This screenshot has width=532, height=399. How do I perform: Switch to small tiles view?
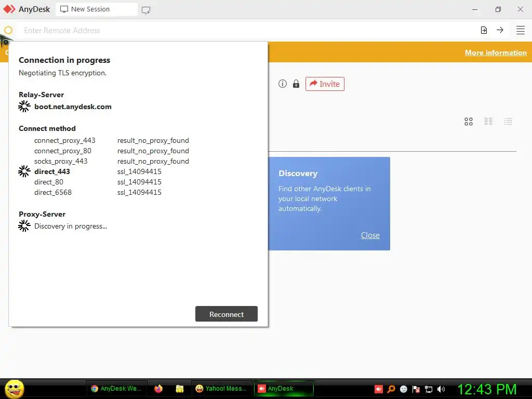(x=488, y=122)
